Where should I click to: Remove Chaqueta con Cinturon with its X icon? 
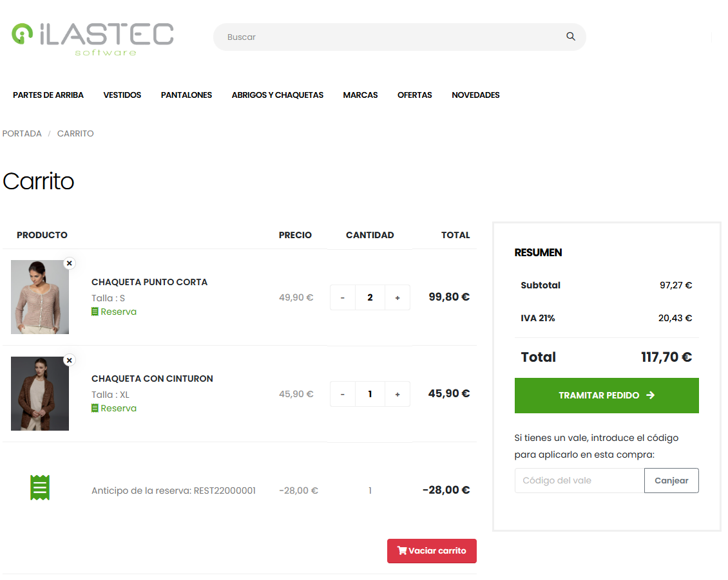coord(70,360)
